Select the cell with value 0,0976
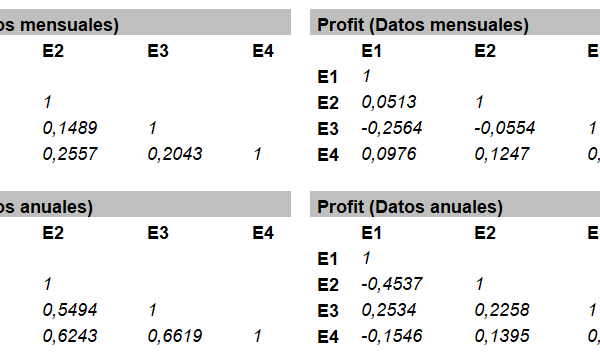Image resolution: width=600 pixels, height=363 pixels. (x=389, y=154)
